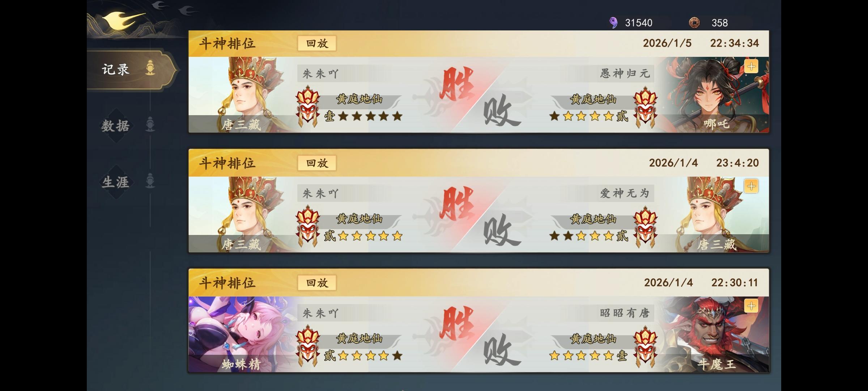Add opponent 愚神归元 with plus icon
868x391 pixels.
coord(751,67)
